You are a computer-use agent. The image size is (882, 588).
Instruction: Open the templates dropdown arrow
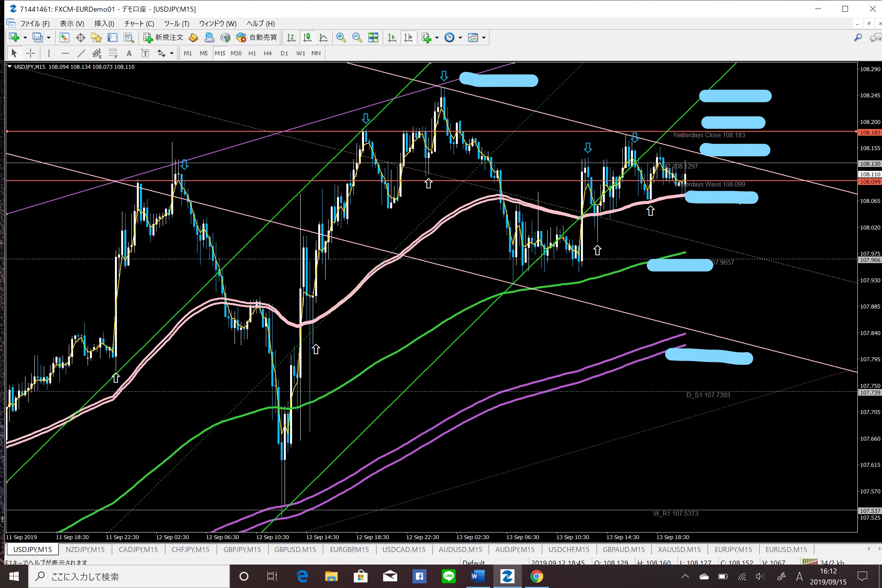(x=484, y=38)
